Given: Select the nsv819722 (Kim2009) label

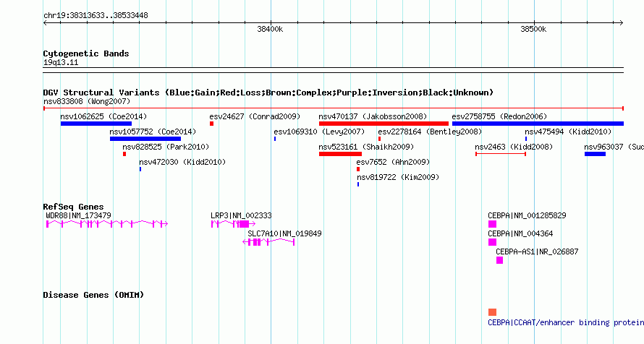Looking at the screenshot, I should coord(398,177).
